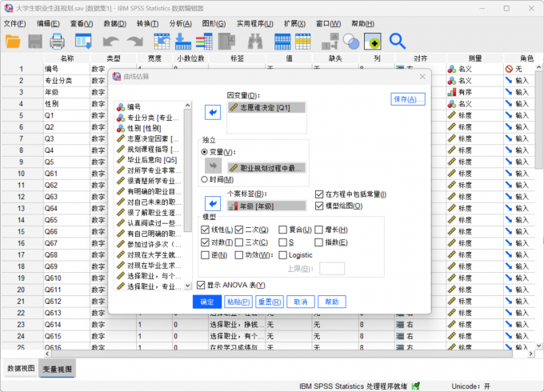Open the 实用程序(U) menu
The height and width of the screenshot is (392, 544).
click(x=255, y=23)
